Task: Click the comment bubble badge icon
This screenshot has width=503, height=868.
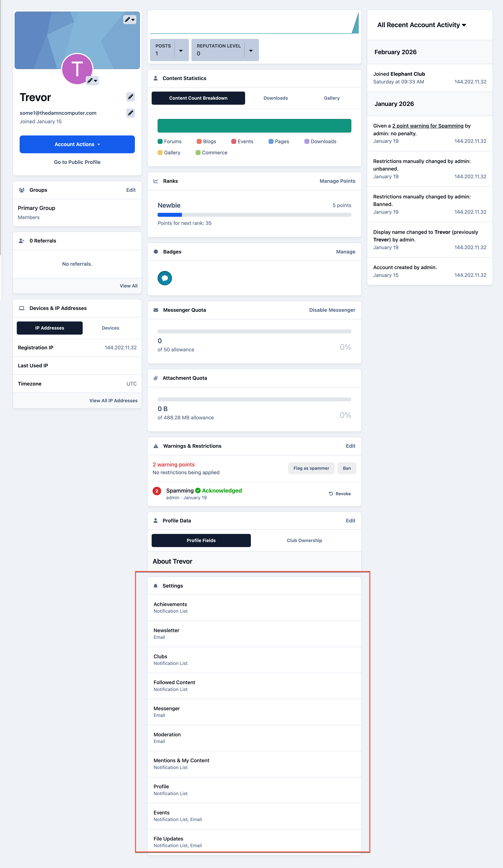Action: [x=165, y=278]
